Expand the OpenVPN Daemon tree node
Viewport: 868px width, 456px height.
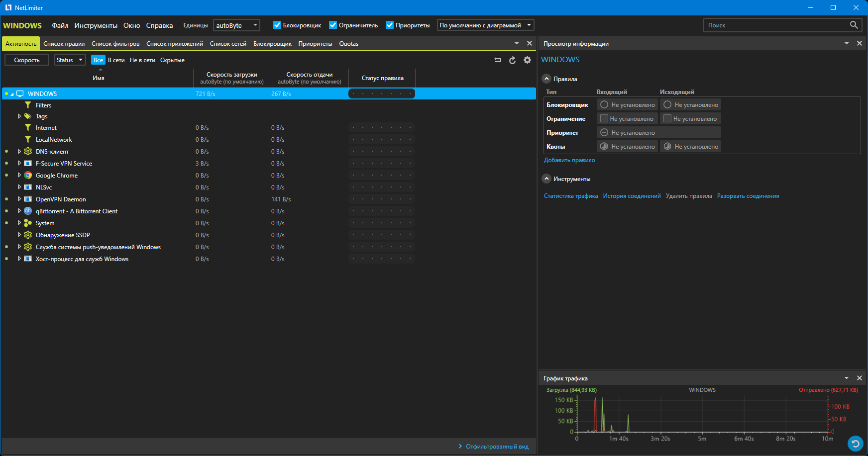[x=19, y=199]
